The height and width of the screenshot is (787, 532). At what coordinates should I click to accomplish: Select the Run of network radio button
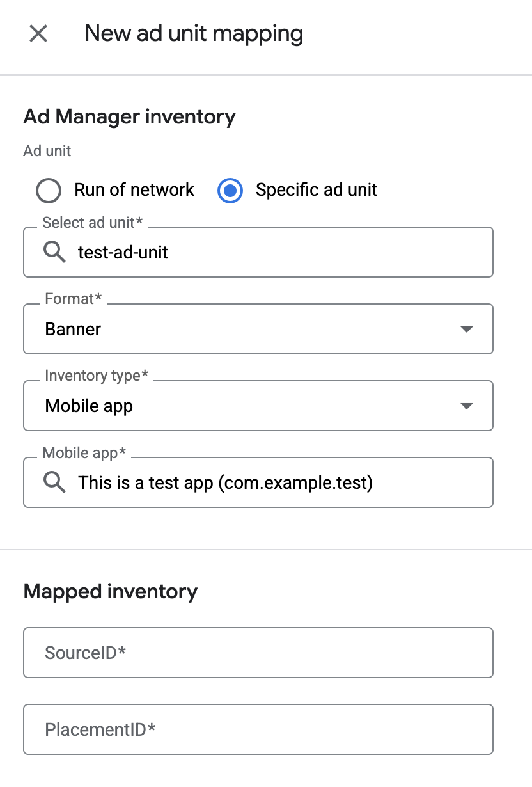pyautogui.click(x=49, y=190)
